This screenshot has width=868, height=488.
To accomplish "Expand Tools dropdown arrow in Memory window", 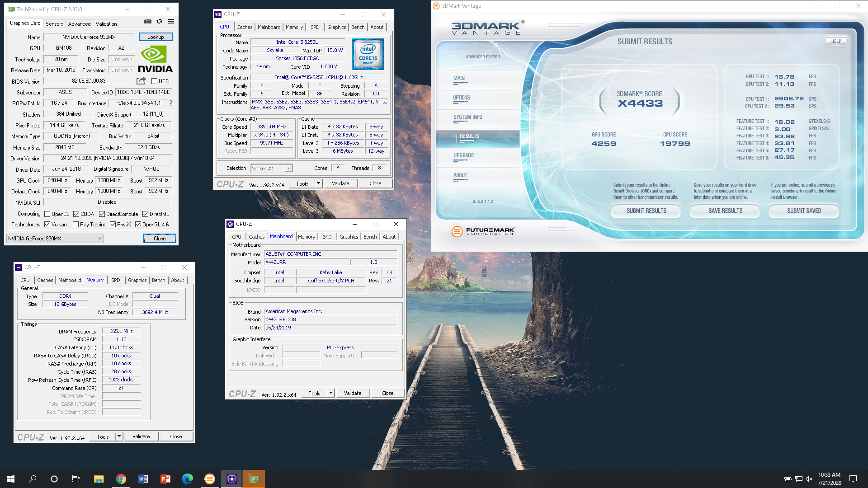I will (x=119, y=436).
